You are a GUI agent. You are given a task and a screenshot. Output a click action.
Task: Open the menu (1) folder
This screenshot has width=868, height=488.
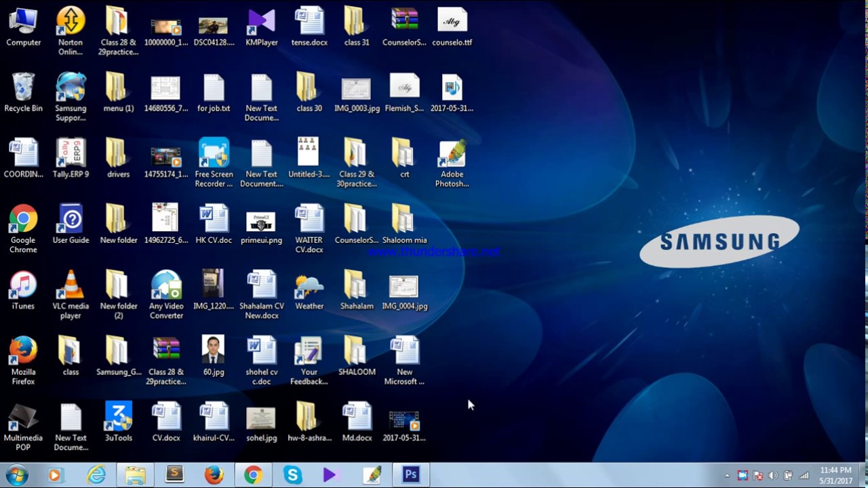(119, 93)
